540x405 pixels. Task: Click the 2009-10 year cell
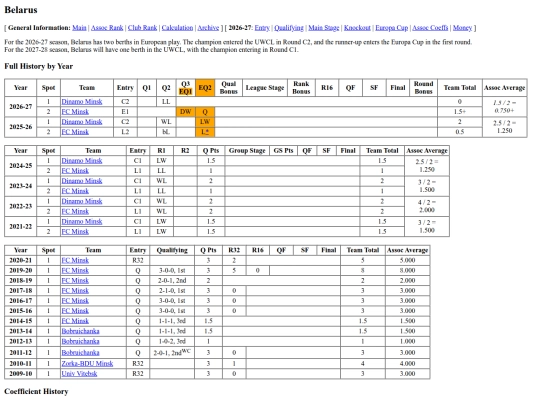tap(21, 374)
